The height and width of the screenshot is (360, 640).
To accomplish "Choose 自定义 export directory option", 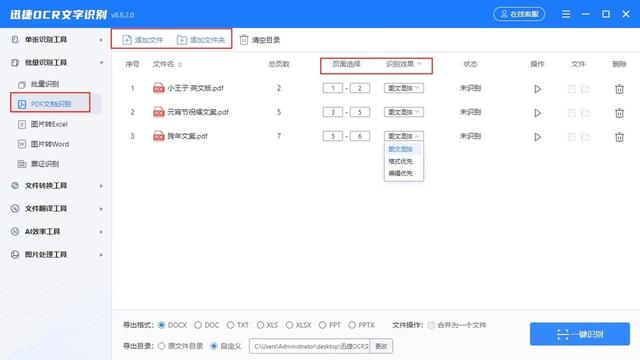I will tap(213, 346).
